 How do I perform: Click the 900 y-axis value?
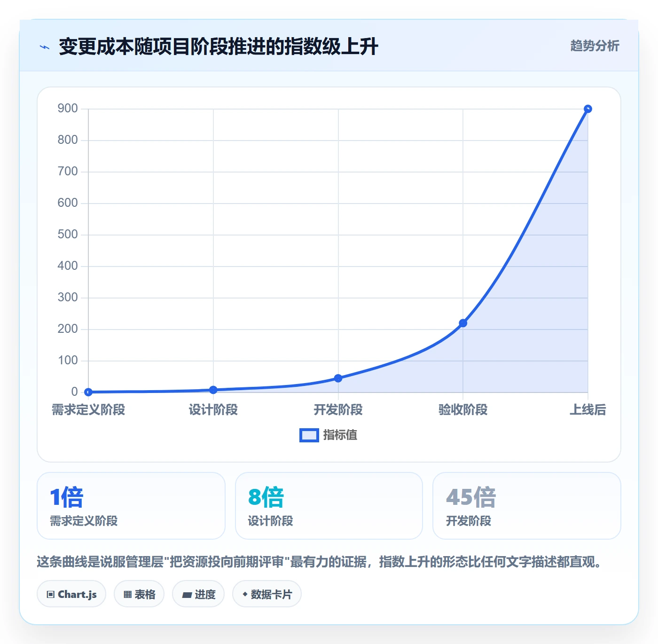(68, 109)
